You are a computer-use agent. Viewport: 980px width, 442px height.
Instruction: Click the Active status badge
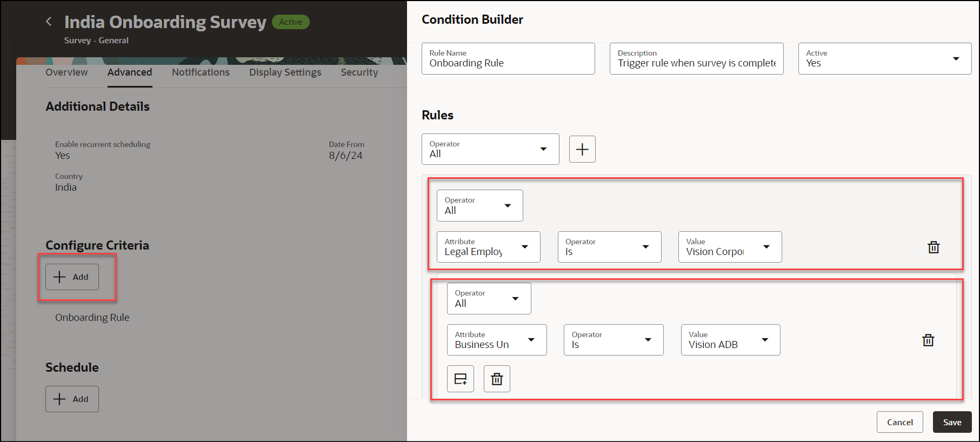tap(291, 22)
